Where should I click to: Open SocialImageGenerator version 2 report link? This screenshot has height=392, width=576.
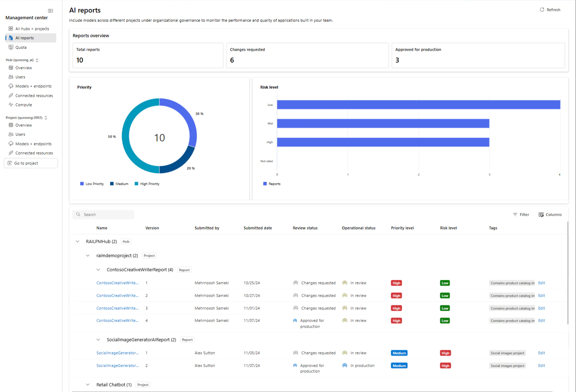[118, 366]
